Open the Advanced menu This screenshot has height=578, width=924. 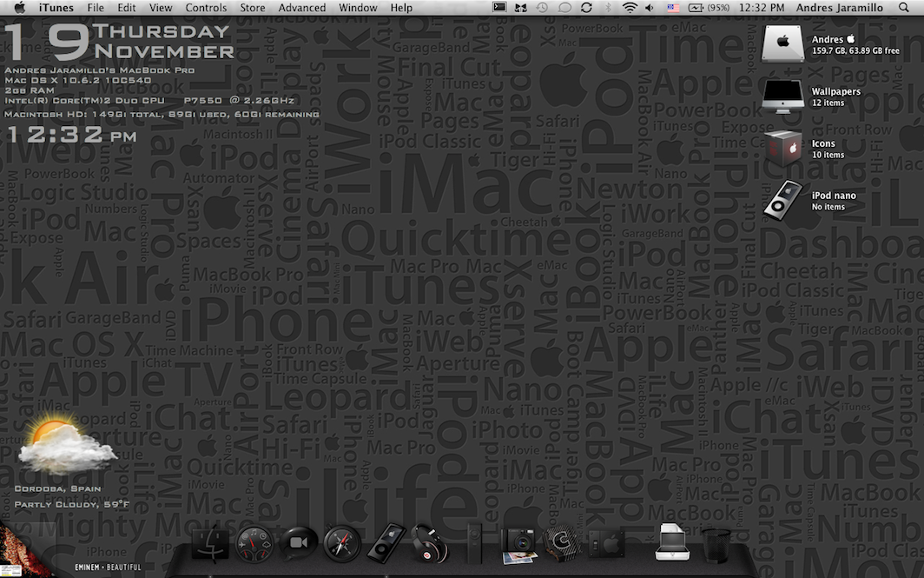pyautogui.click(x=301, y=8)
